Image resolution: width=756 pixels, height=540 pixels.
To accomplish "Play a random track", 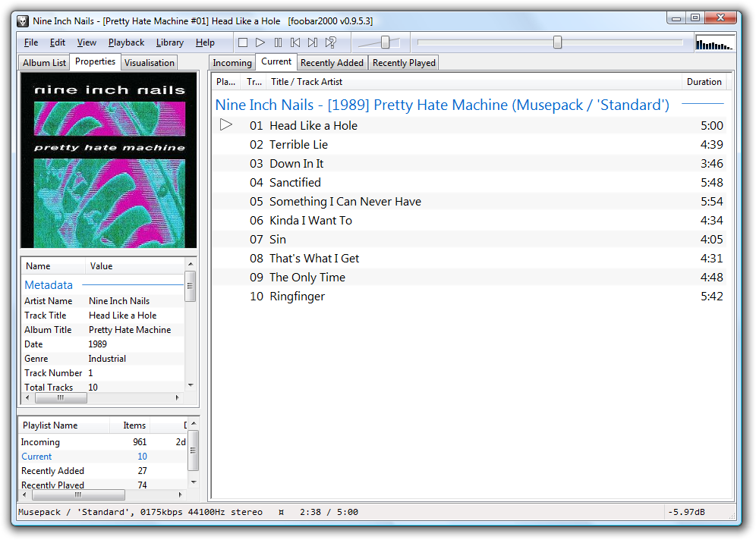I will pos(331,43).
